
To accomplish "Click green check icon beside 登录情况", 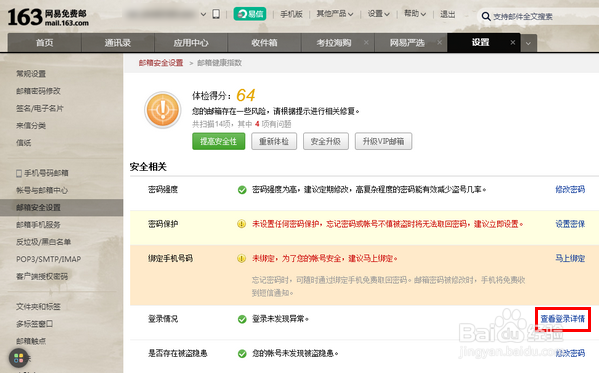I will (x=242, y=319).
